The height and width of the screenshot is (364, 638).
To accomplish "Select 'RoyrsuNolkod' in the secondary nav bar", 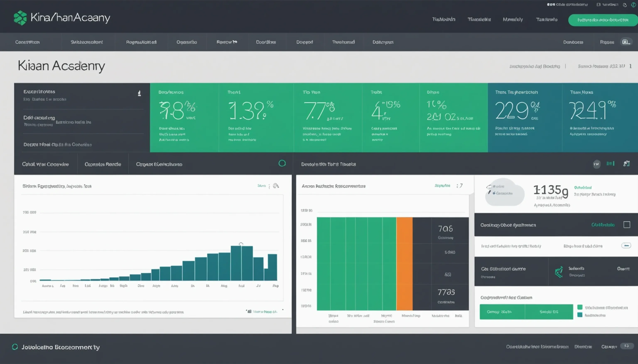I will [141, 42].
